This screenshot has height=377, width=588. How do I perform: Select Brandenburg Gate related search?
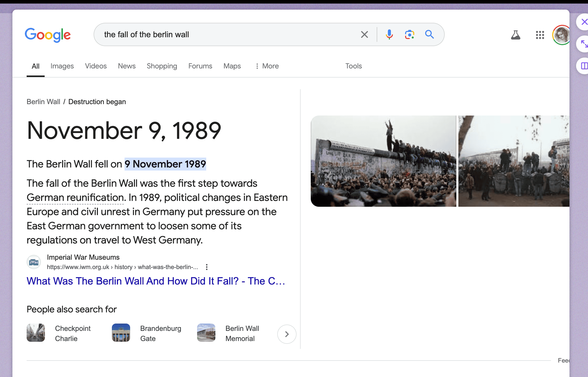[x=147, y=333]
